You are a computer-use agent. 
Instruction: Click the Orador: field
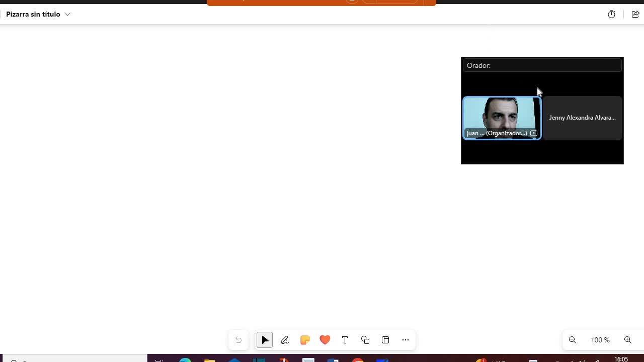[542, 65]
